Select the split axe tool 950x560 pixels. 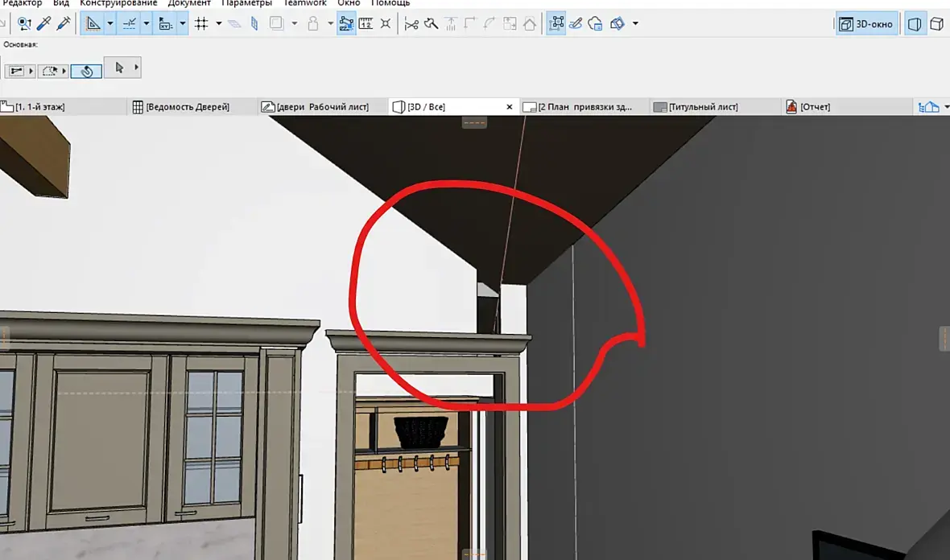click(432, 23)
